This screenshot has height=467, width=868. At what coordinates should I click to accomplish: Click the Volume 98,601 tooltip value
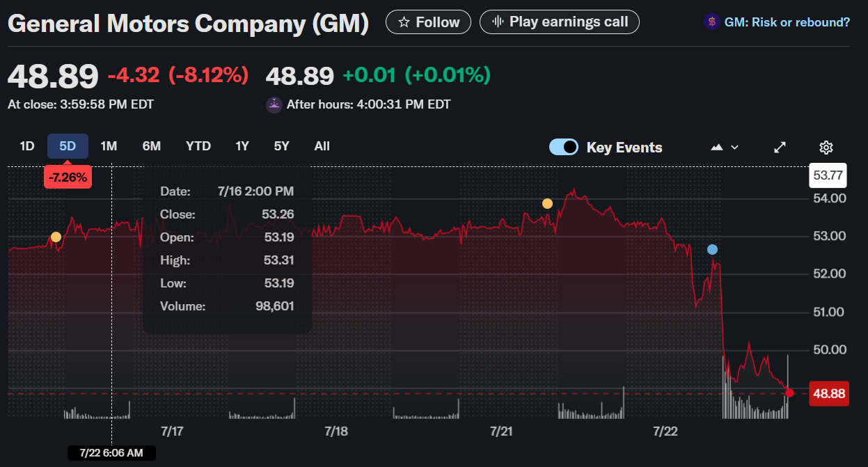click(275, 306)
